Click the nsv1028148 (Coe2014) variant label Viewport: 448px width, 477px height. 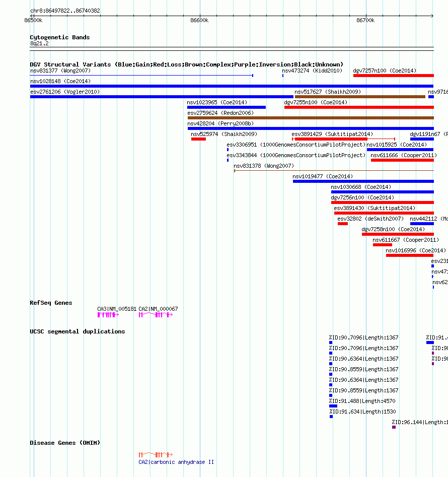point(60,81)
